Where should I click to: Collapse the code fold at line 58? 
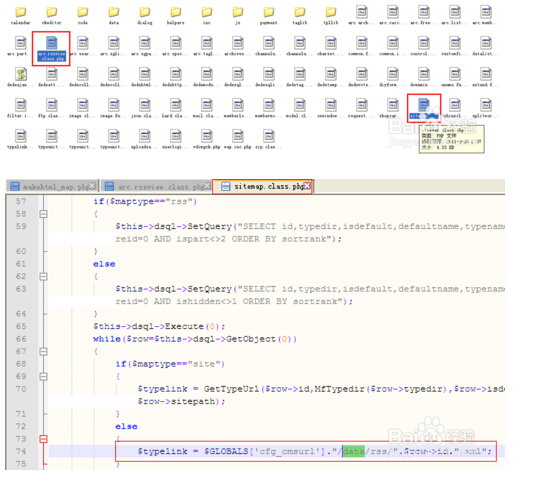43,214
